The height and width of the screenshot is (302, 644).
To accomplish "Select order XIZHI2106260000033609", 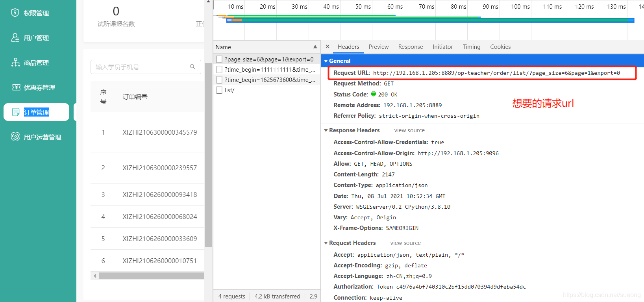I will click(159, 239).
